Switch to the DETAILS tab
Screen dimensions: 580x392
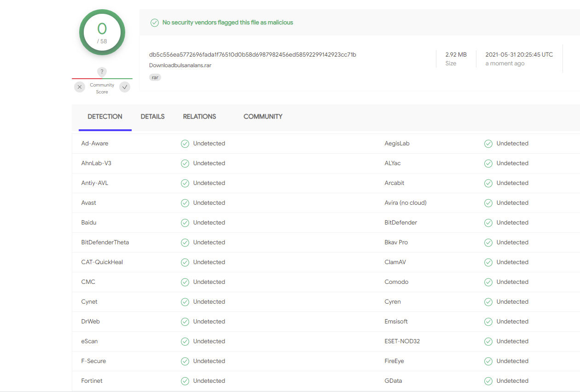click(x=153, y=117)
